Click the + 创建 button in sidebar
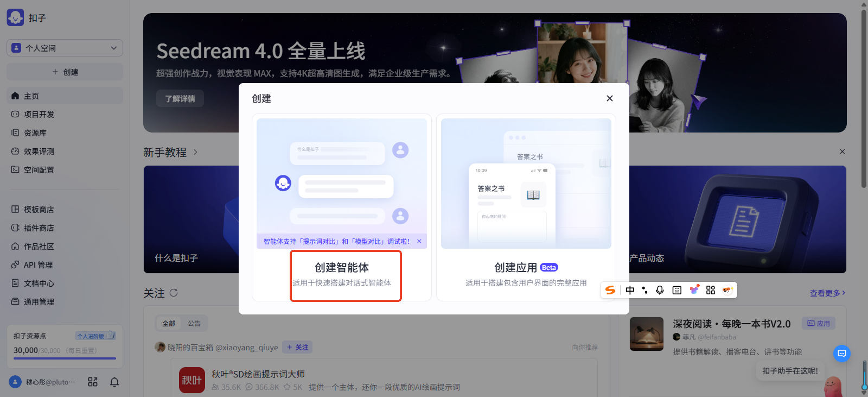This screenshot has height=397, width=868. [x=65, y=72]
